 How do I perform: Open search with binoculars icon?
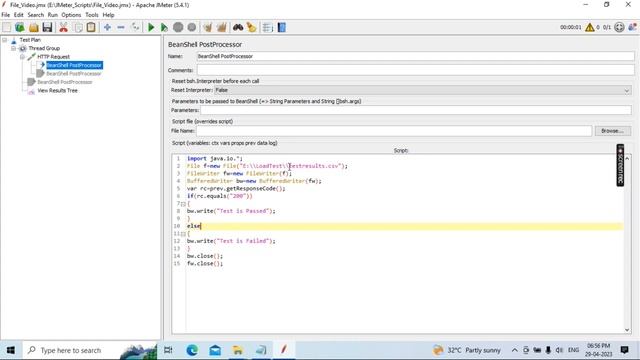pos(238,27)
